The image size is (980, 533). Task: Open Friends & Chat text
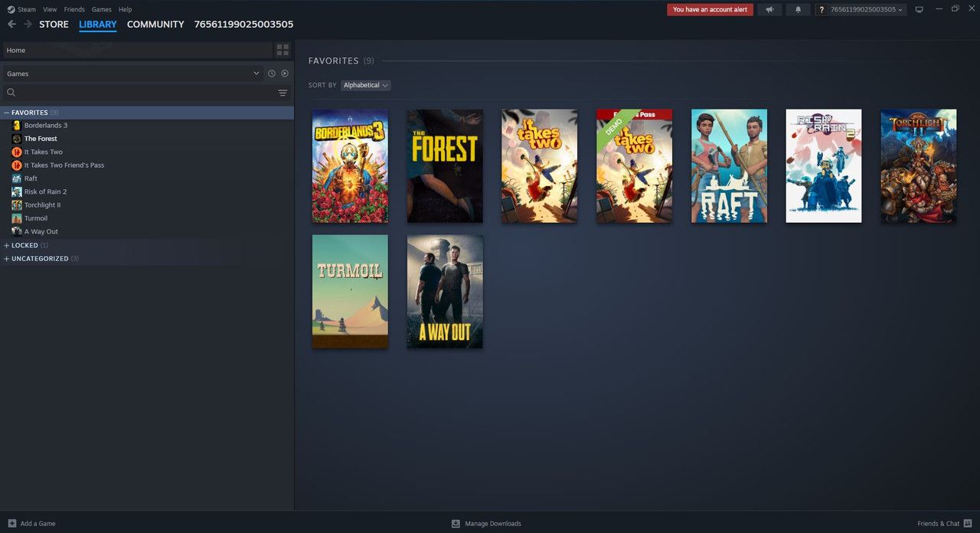(938, 524)
